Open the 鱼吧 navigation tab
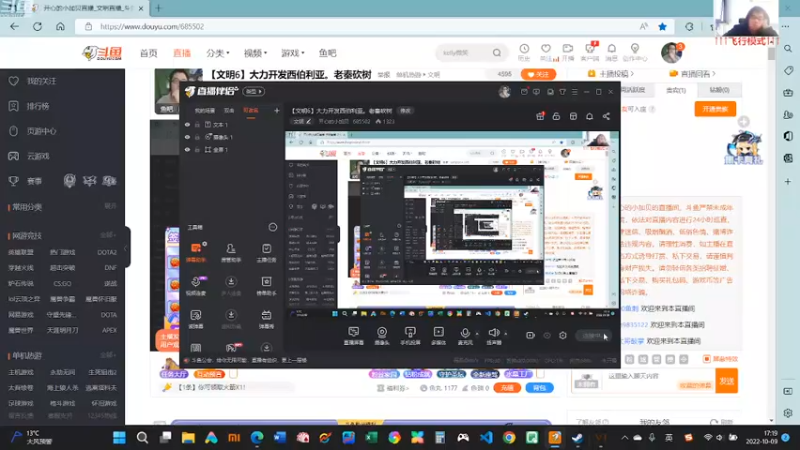Viewport: 800px width, 450px height. point(328,53)
